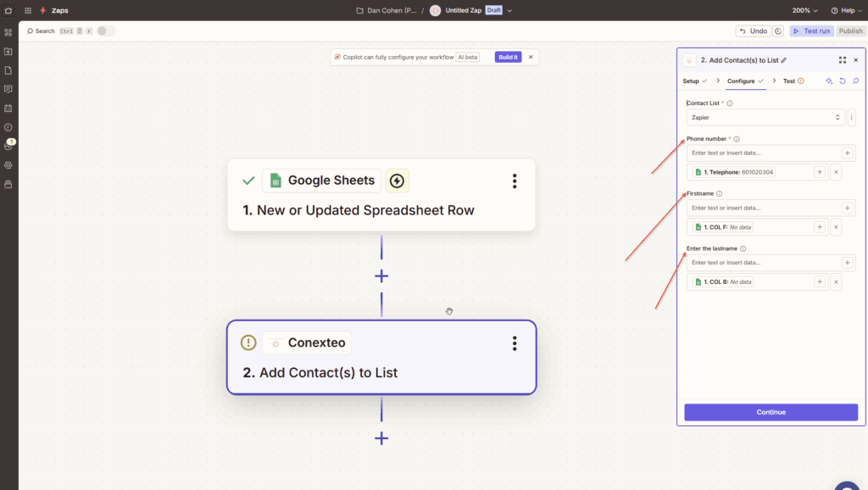Open the Contact List dropdown

pyautogui.click(x=765, y=118)
